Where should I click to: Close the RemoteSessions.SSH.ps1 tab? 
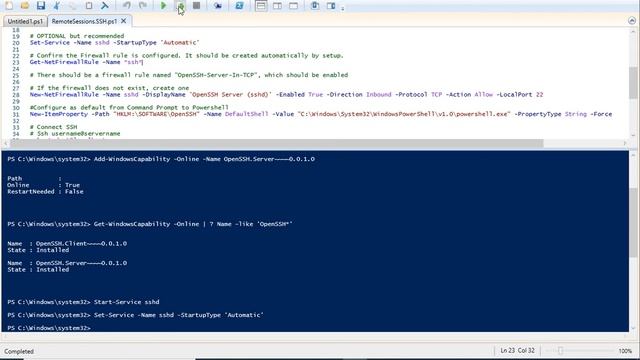pyautogui.click(x=124, y=21)
